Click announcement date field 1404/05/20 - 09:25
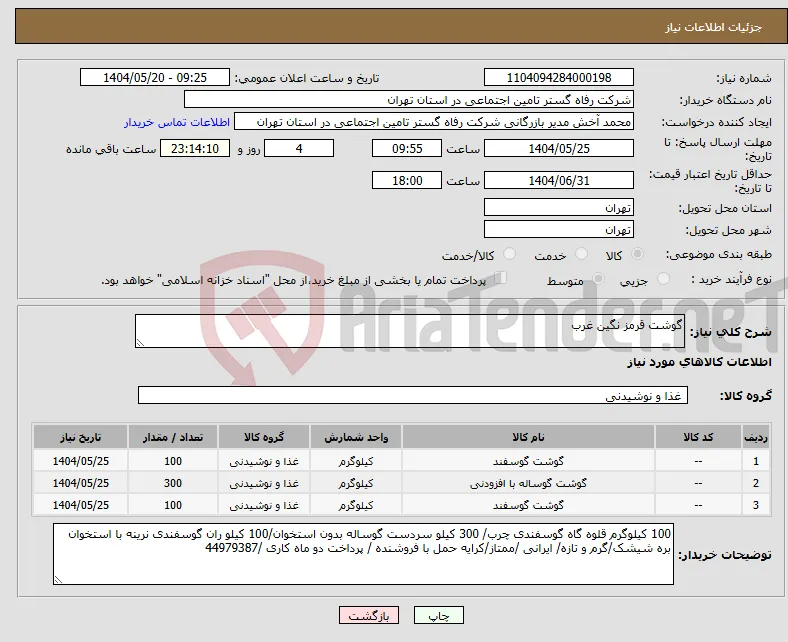788x642 pixels. coord(155,77)
